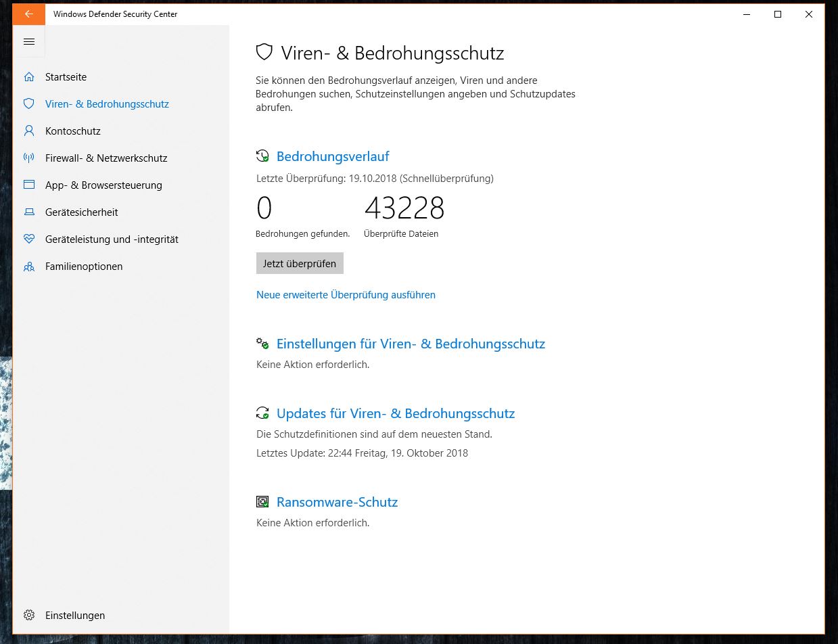Minimize the Security Center window
The width and height of the screenshot is (838, 644).
(747, 14)
